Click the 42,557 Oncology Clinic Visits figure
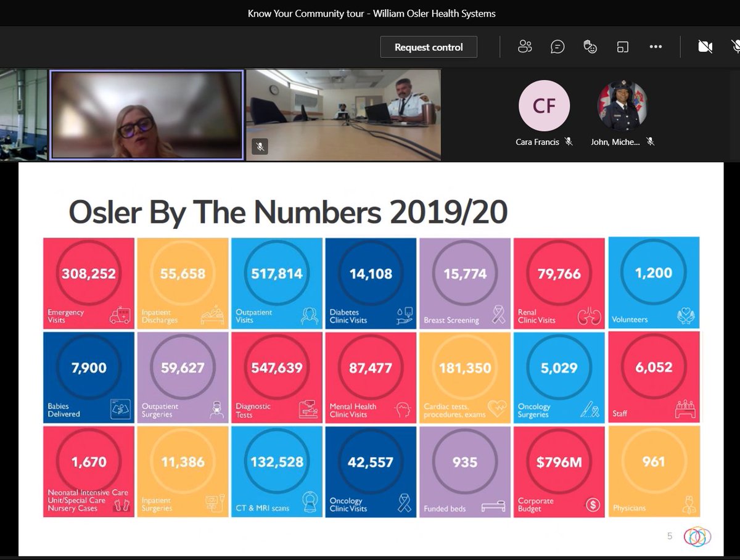 371,462
